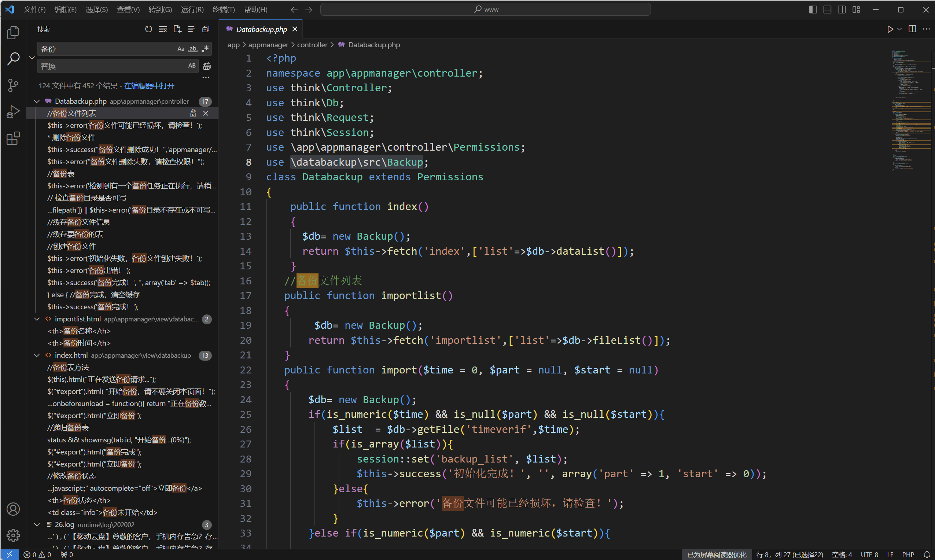The width and height of the screenshot is (935, 560).
Task: Open the run button dropdown arrow
Action: (899, 29)
